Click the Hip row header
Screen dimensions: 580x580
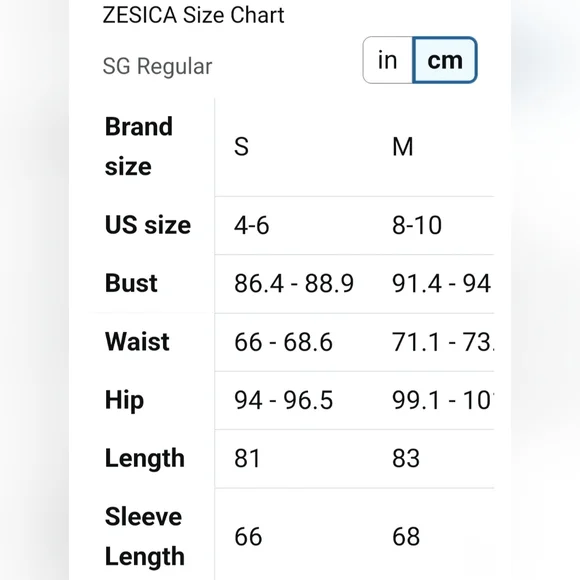(124, 401)
